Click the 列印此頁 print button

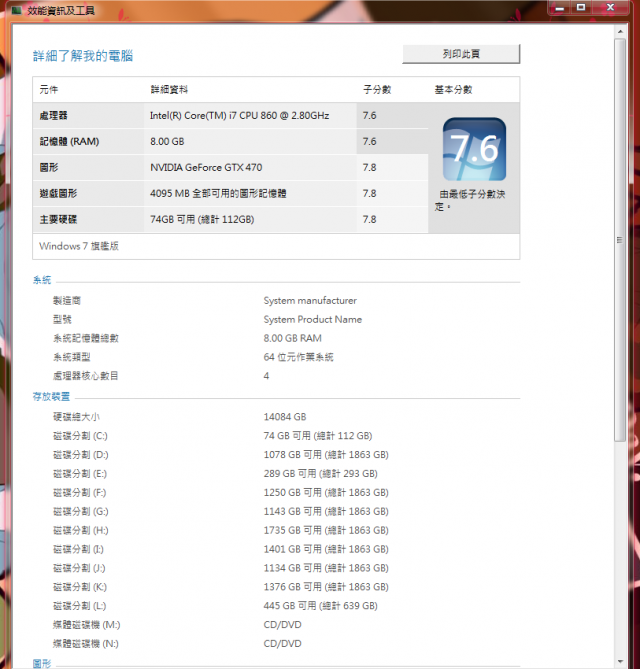point(461,54)
